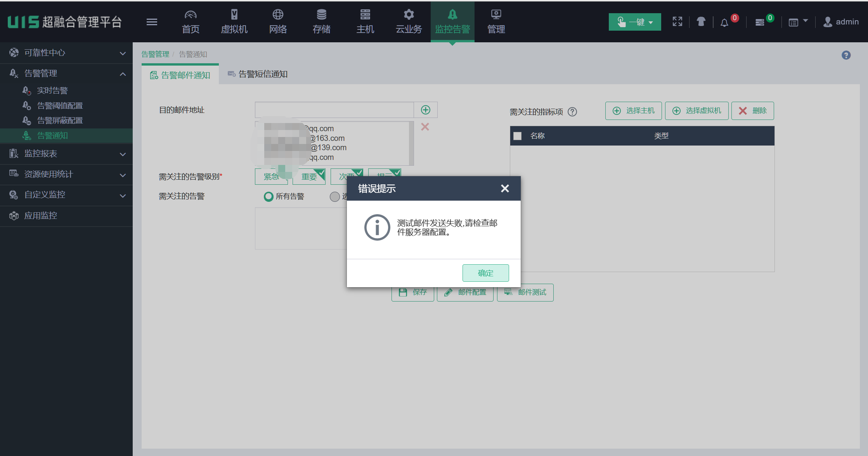This screenshot has width=868, height=456.
Task: Switch to the 告警短信通知 tab
Action: 258,74
